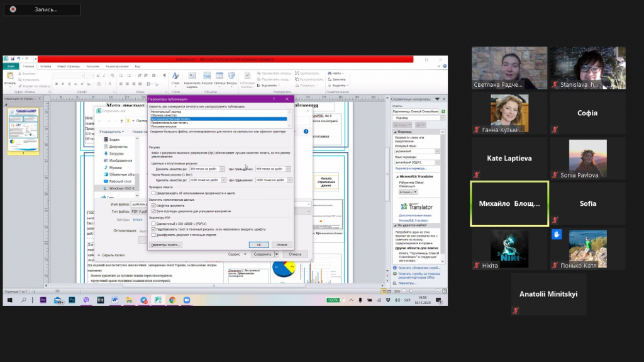Screen dimensions: 644x362
Task: Click the Word taskbar icon
Action: (114, 300)
